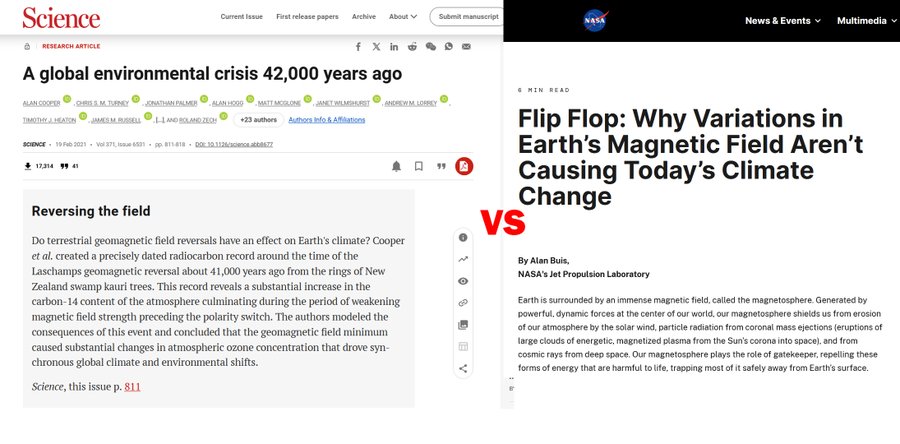
Task: Toggle the bookmark for this article
Action: click(419, 166)
